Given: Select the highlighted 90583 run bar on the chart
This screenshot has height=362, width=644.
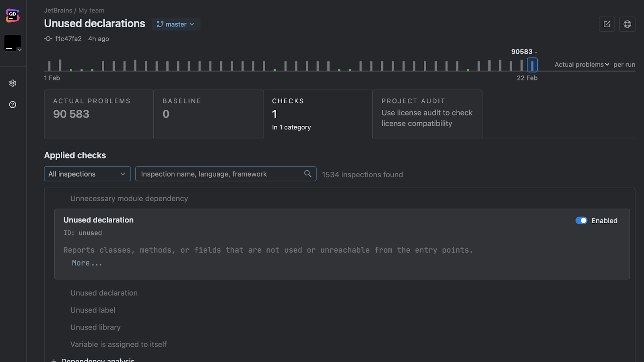Looking at the screenshot, I should (532, 64).
